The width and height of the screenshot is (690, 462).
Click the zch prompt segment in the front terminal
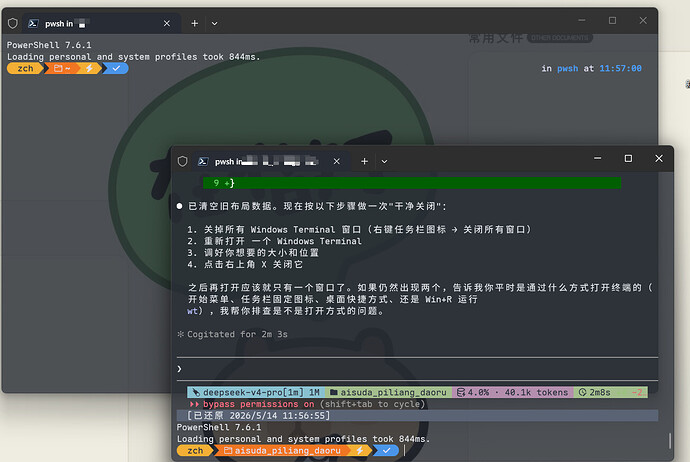(x=195, y=451)
